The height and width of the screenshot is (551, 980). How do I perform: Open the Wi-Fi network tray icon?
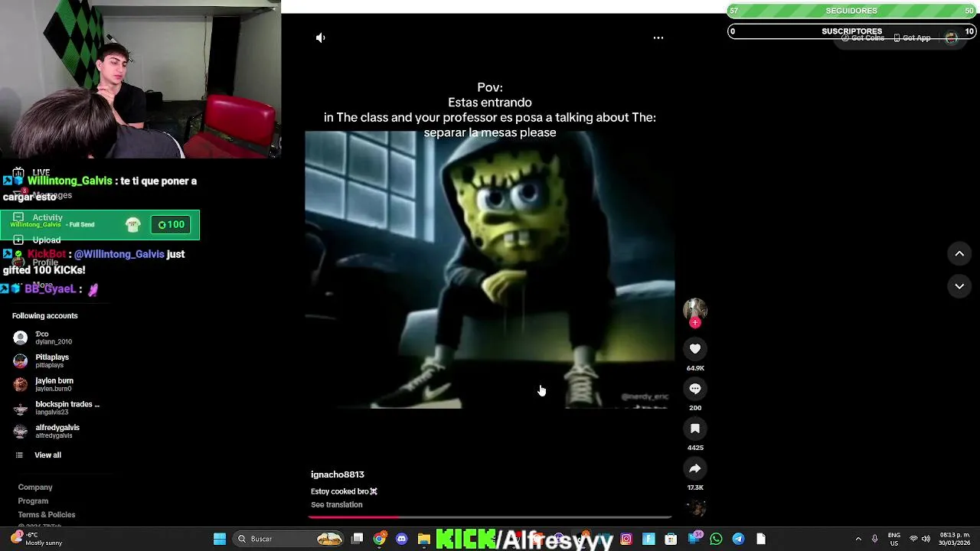[913, 539]
